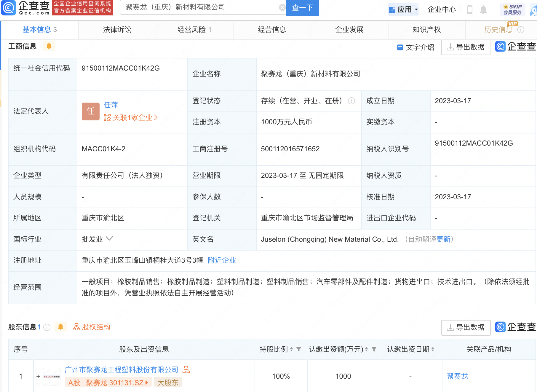Click the 大股东 tag
The image size is (537, 392).
click(x=168, y=383)
